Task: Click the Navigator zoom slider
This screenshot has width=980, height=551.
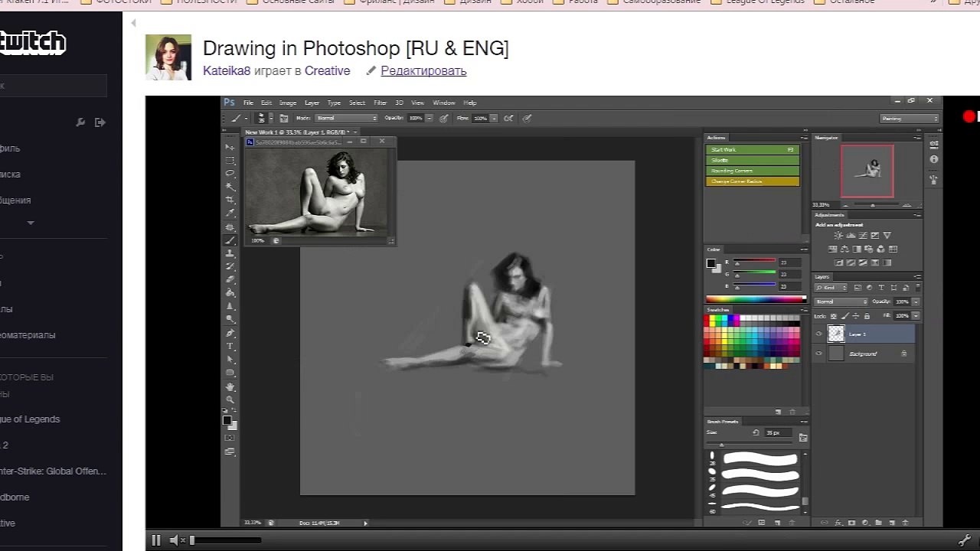Action: tap(873, 205)
